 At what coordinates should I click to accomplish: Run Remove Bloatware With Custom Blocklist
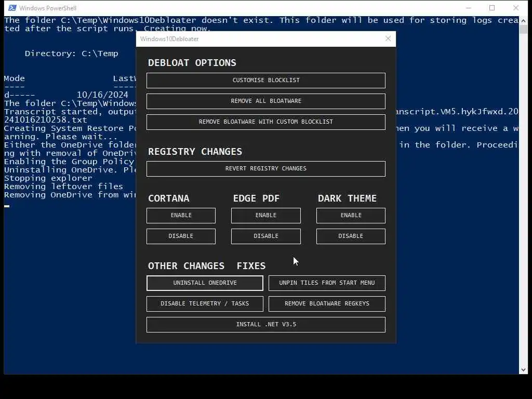[x=265, y=122]
